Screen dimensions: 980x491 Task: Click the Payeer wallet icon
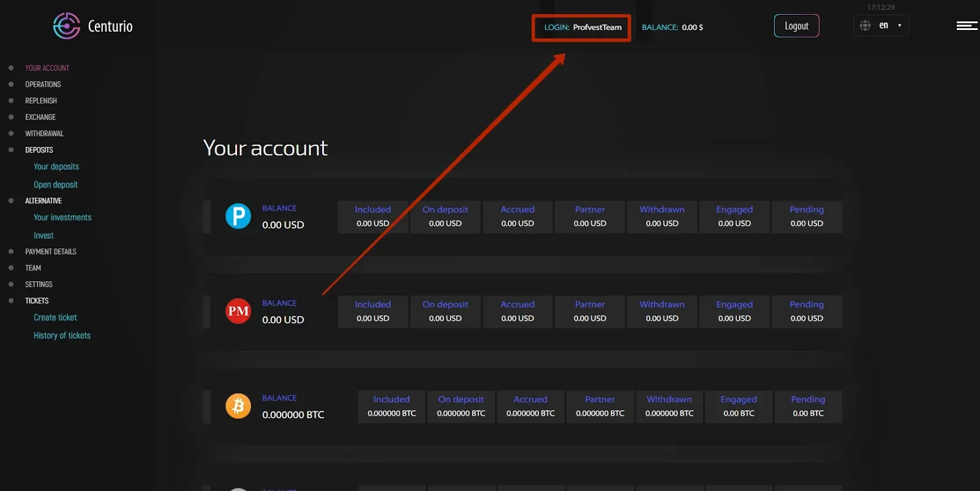click(238, 216)
